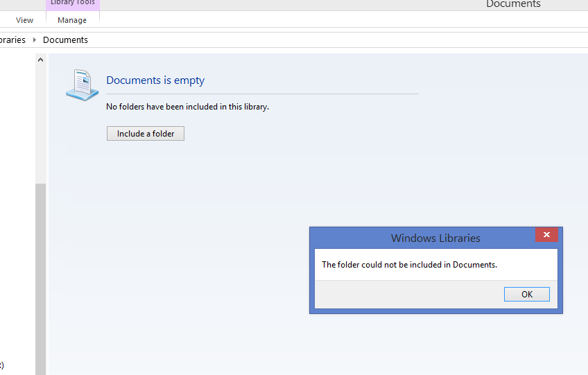Select the Library Tools contextual tab header

pyautogui.click(x=72, y=3)
